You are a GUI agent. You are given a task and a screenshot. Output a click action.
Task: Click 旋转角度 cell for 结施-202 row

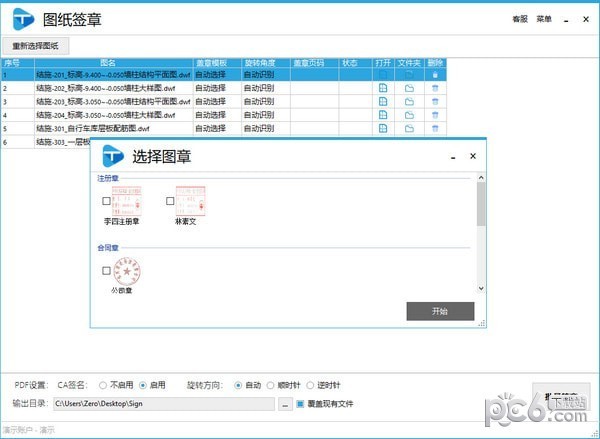pyautogui.click(x=266, y=88)
